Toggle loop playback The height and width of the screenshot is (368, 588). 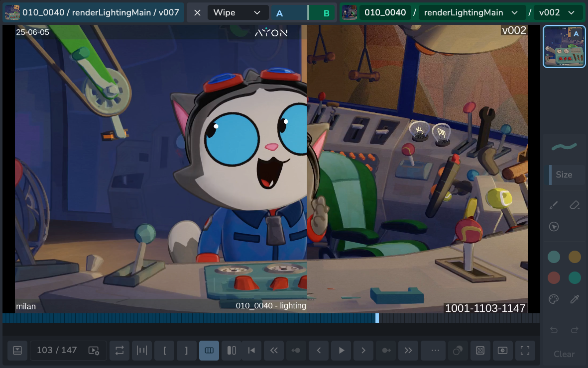[119, 351]
